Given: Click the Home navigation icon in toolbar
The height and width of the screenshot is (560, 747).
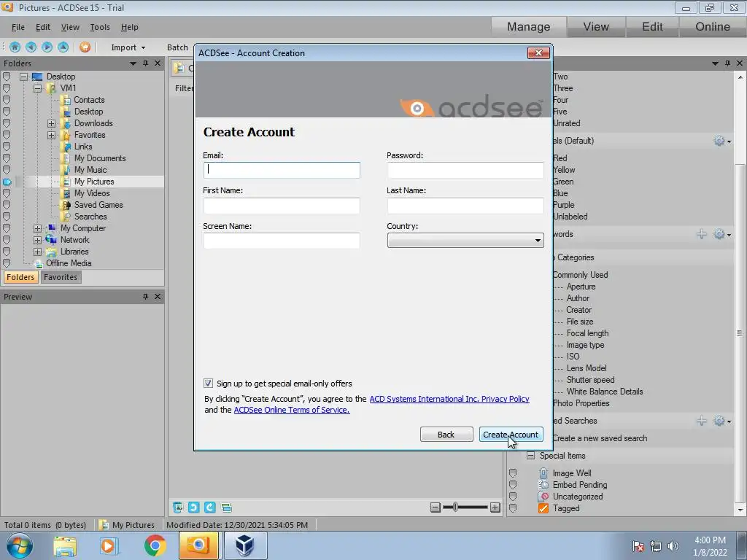Looking at the screenshot, I should [x=15, y=47].
